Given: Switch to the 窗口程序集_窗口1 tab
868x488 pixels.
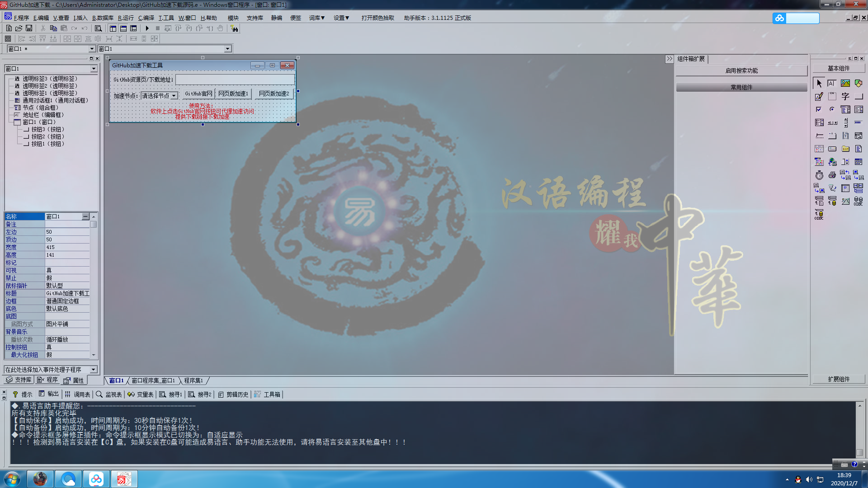Looking at the screenshot, I should tap(153, 380).
